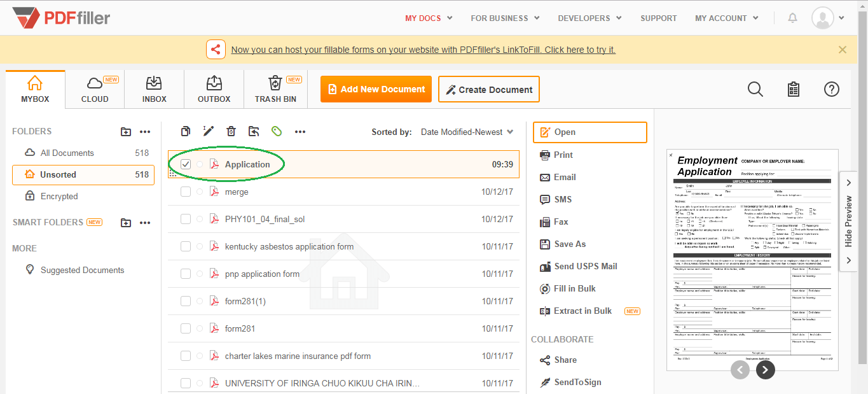The height and width of the screenshot is (394, 868).
Task: Click the SendToSign action
Action: 570,382
